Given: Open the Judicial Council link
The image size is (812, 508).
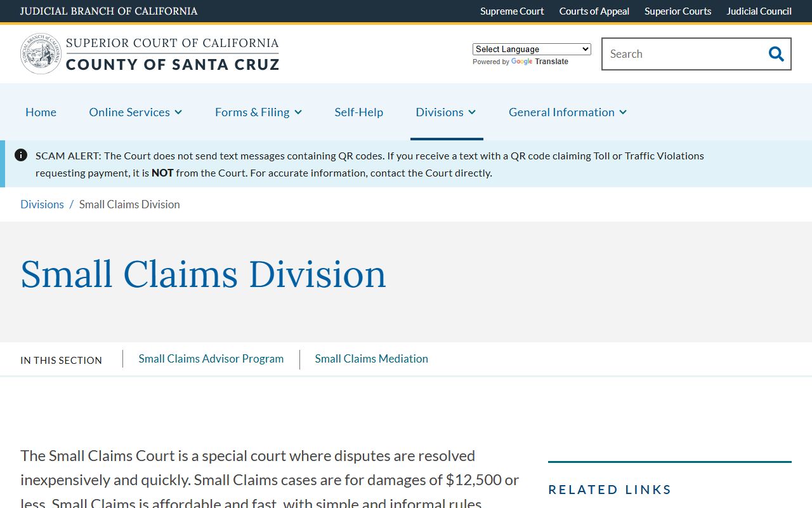Looking at the screenshot, I should pos(759,11).
